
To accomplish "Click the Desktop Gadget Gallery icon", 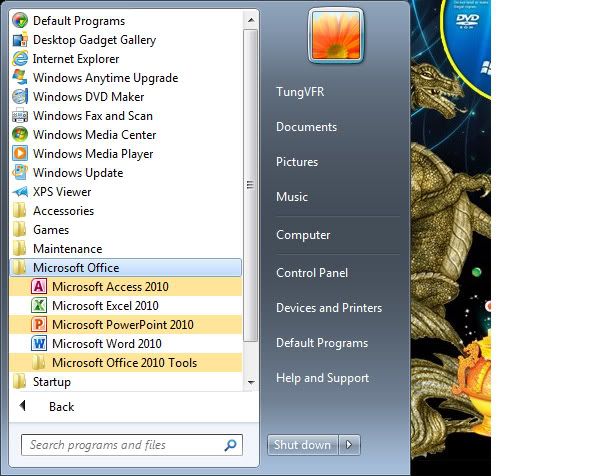I will (x=20, y=40).
